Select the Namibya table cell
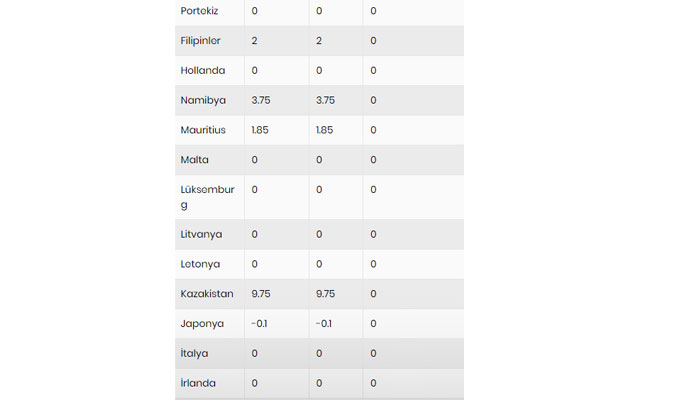Image resolution: width=680 pixels, height=400 pixels. pyautogui.click(x=203, y=100)
